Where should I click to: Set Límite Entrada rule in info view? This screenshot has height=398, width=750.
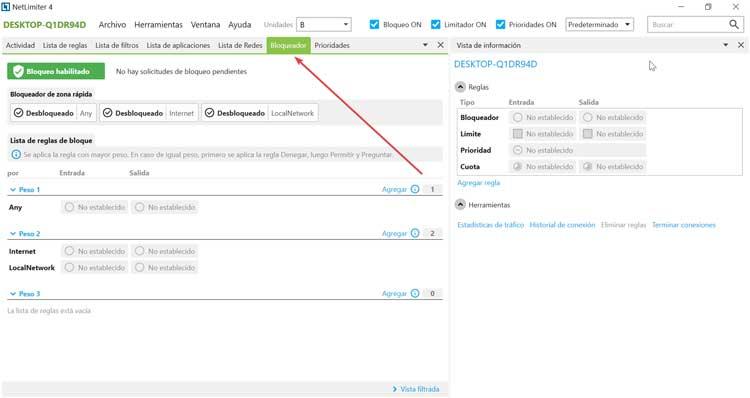coord(543,134)
